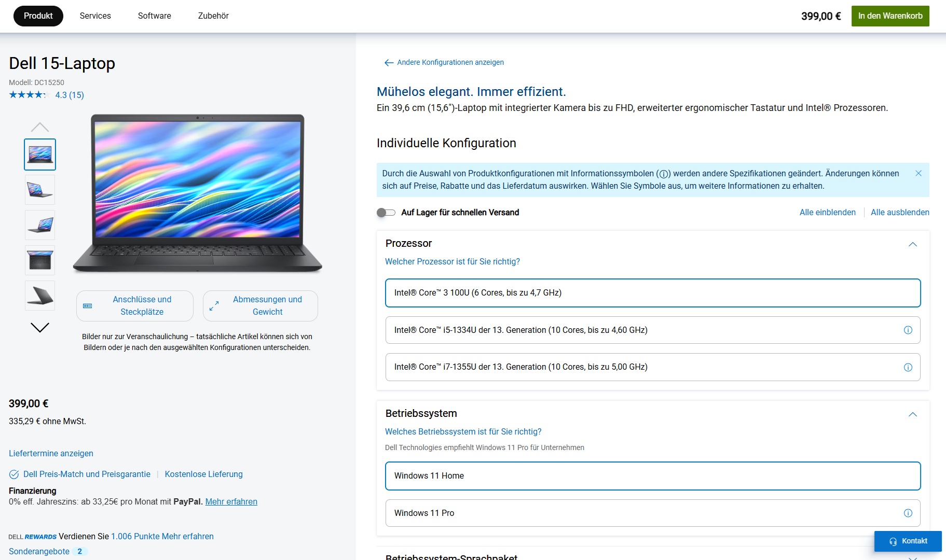Open Anschlüsse und Steckplätze view
Screen dimensions: 946x560
[x=135, y=306]
